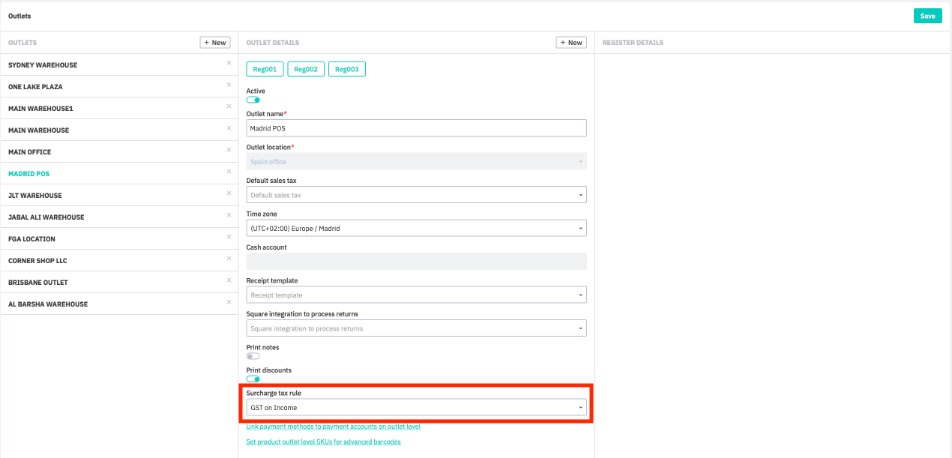The image size is (952, 458).
Task: Switch to the Reg003 register
Action: point(347,69)
